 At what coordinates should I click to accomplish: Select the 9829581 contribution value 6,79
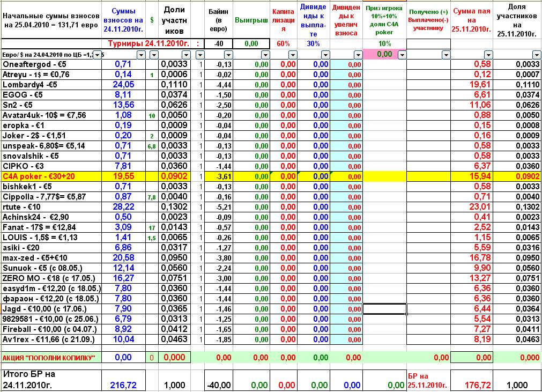coord(123,319)
